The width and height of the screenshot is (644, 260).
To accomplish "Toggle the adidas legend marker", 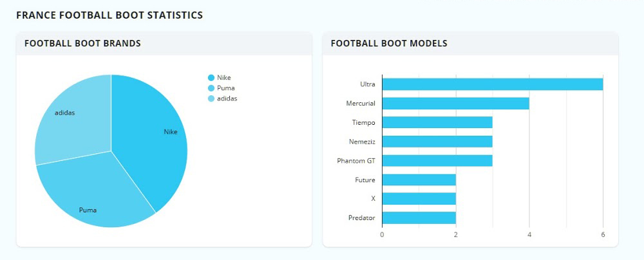I will 211,98.
